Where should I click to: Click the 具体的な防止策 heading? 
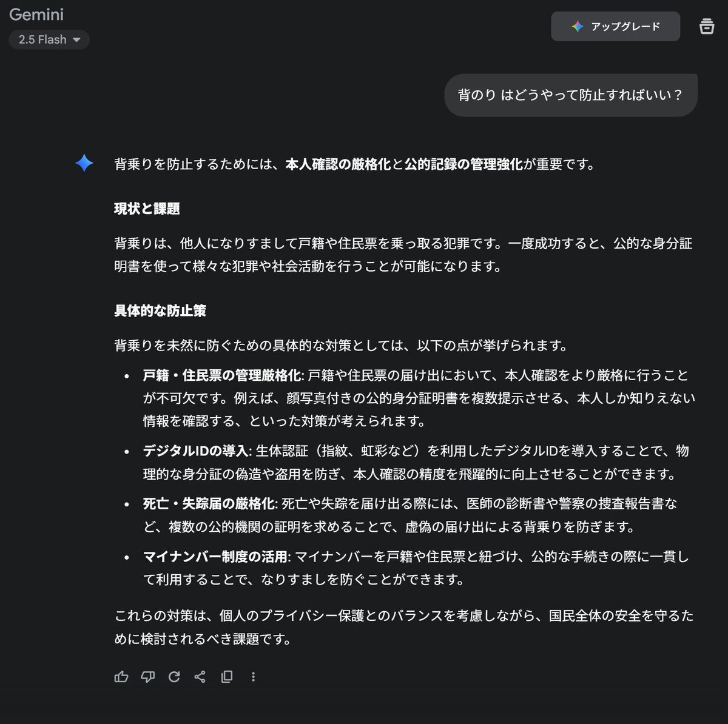[x=160, y=310]
